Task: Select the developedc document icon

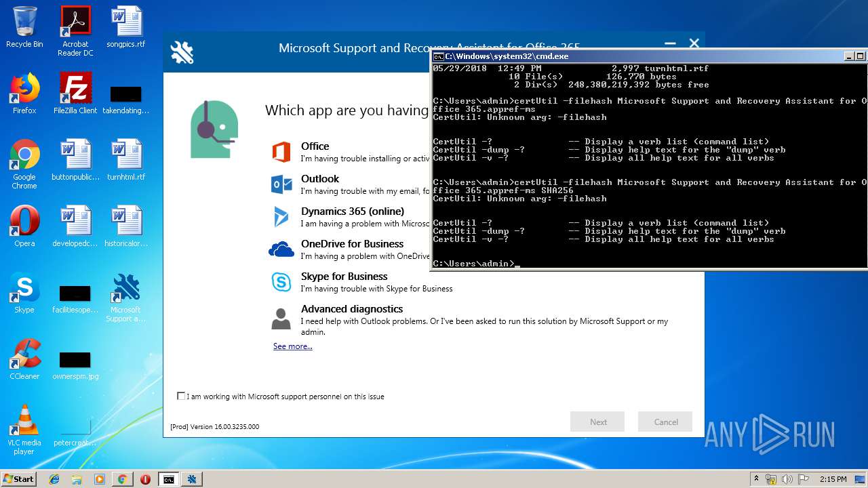Action: (x=75, y=226)
